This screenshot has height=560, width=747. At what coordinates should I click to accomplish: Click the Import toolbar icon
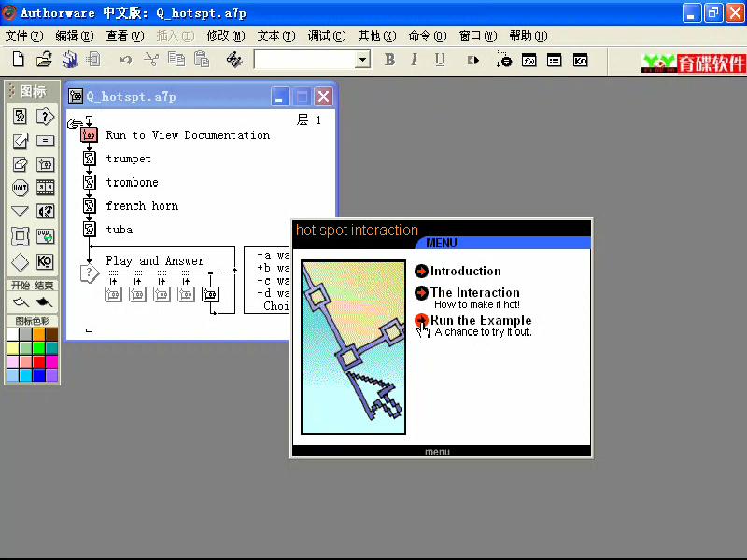coord(93,60)
